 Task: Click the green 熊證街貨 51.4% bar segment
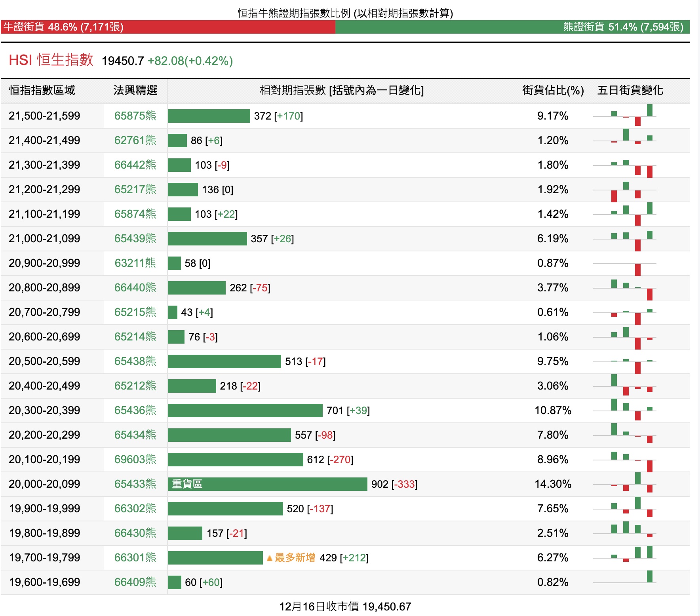point(512,27)
